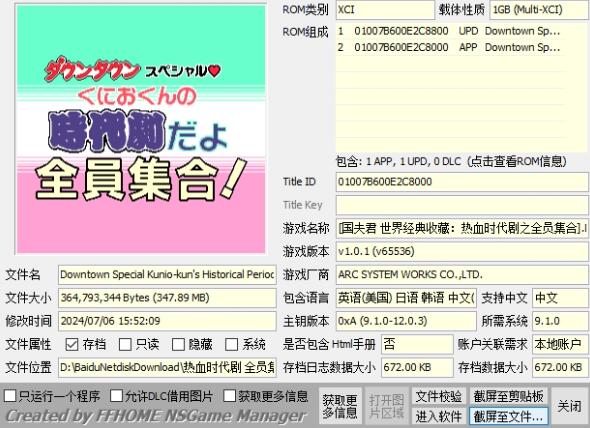Viewport: 590px width, 428px height.
Task: Click the 存档日志数据大小 field 672.00 KB
Action: [x=417, y=367]
